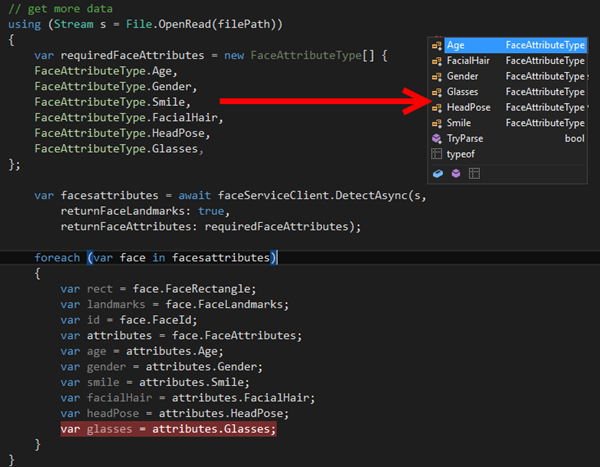This screenshot has width=600, height=467.
Task: Click the enum icon beside HeadPose
Action: 437,108
